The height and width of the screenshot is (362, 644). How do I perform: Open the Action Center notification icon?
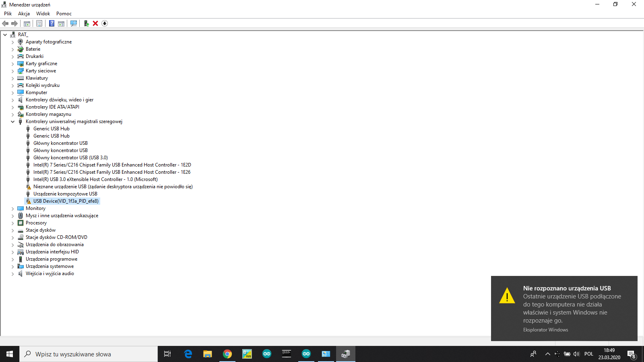[632, 354]
